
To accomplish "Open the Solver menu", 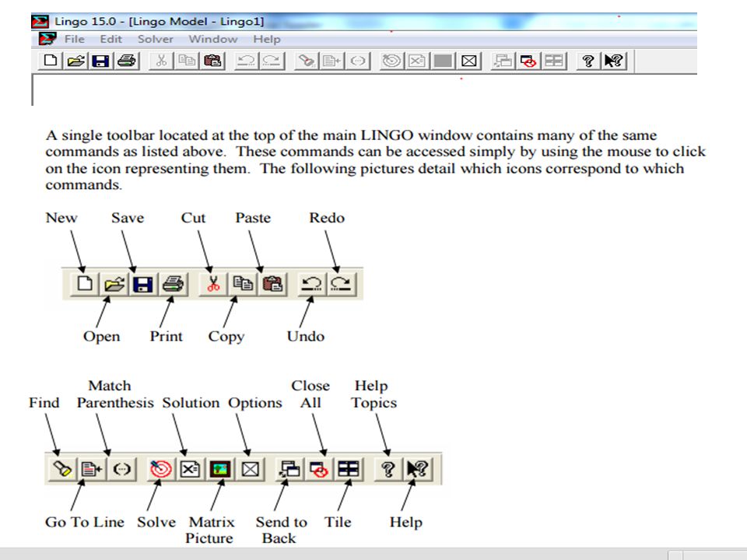I will (x=156, y=39).
